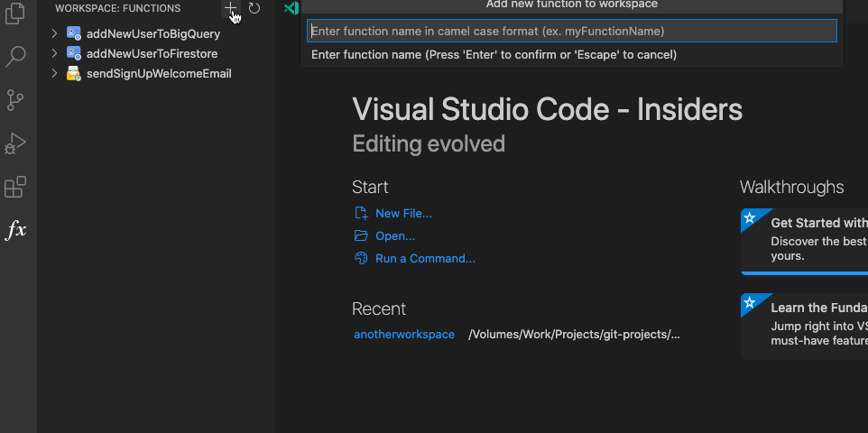Screen dimensions: 868x433
Task: Click the sendSignUpWelcomeEmail envelope icon
Action: (74, 74)
